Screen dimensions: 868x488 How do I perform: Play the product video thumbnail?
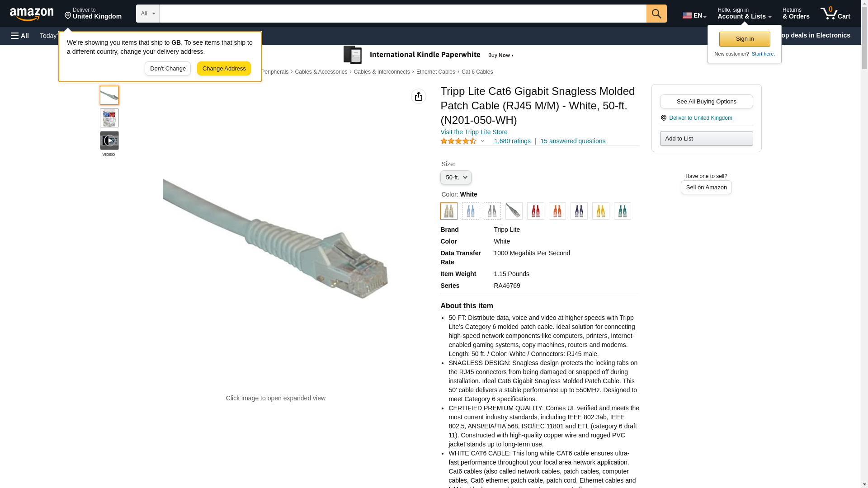coord(109,141)
